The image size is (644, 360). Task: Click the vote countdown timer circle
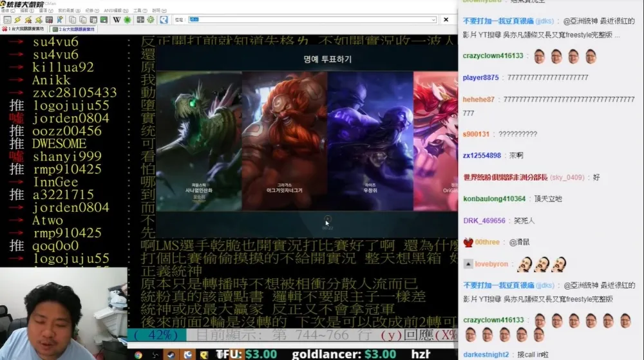point(327,220)
